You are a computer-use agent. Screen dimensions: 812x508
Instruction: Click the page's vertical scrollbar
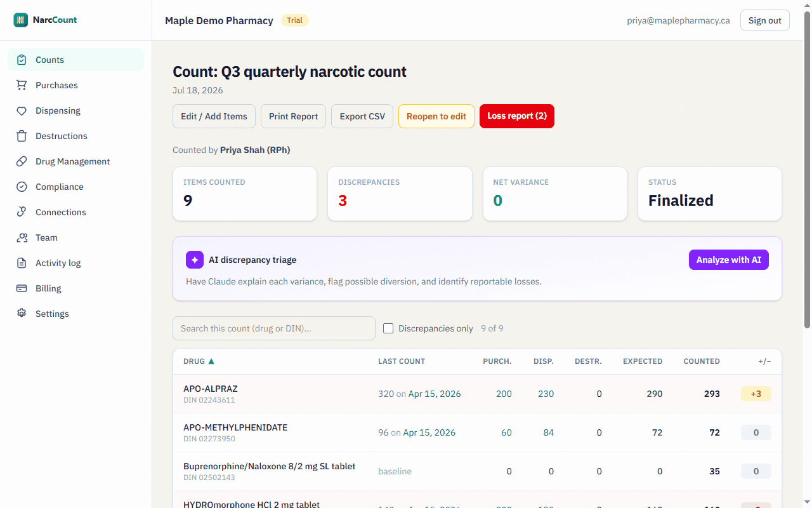[807, 170]
